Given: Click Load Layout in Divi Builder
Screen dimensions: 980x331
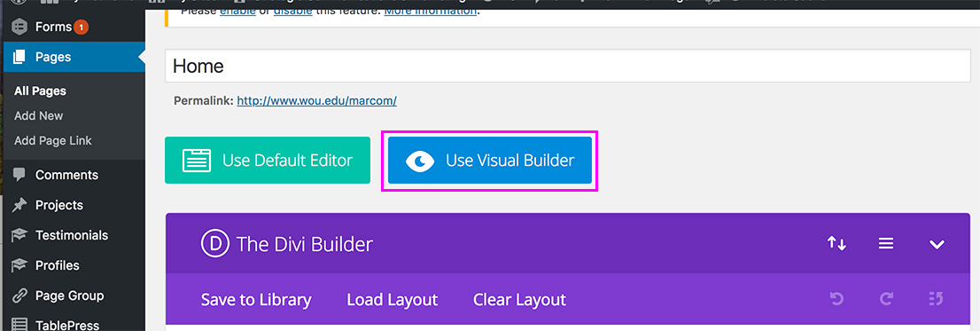Looking at the screenshot, I should pos(393,300).
